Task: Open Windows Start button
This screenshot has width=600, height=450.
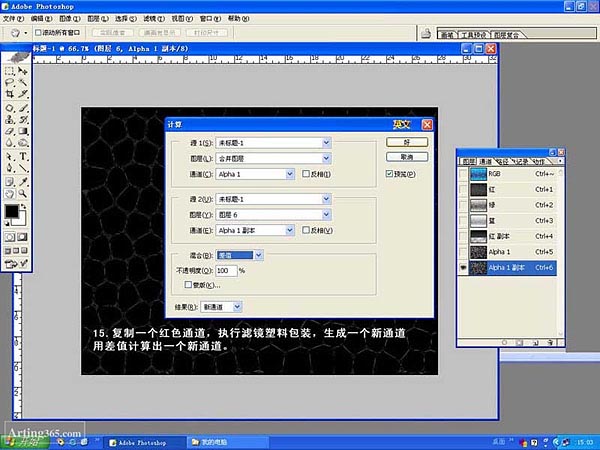Action: point(24,442)
